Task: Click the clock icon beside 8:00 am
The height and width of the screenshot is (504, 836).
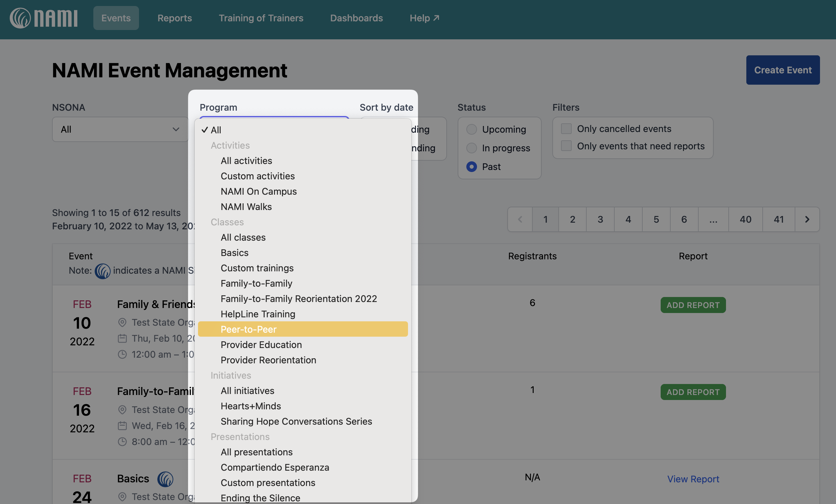Action: [x=122, y=442]
